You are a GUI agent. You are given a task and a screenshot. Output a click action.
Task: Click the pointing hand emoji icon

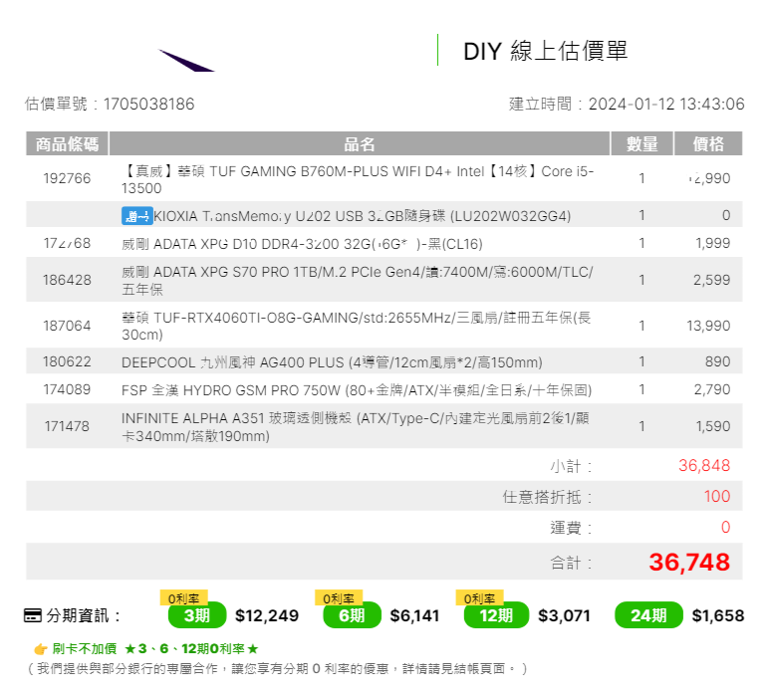coord(40,649)
